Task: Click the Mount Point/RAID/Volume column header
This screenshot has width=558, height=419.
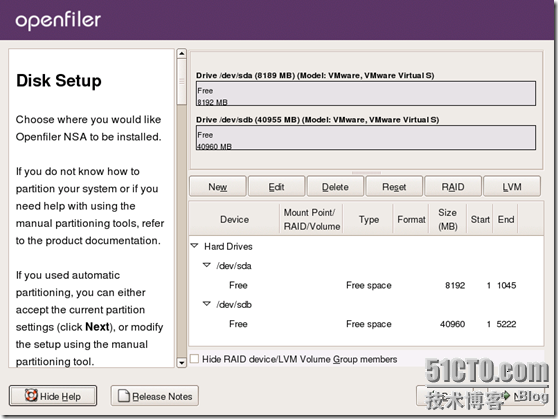Action: click(x=311, y=219)
